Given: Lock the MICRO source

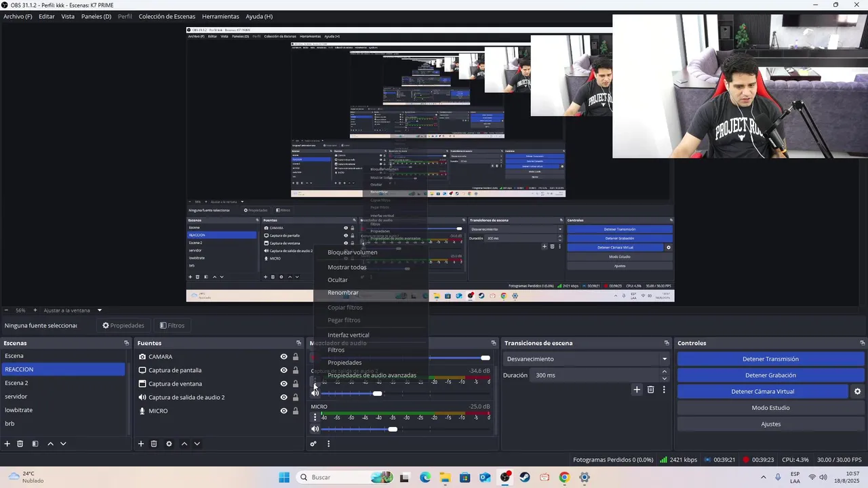Looking at the screenshot, I should [x=296, y=411].
